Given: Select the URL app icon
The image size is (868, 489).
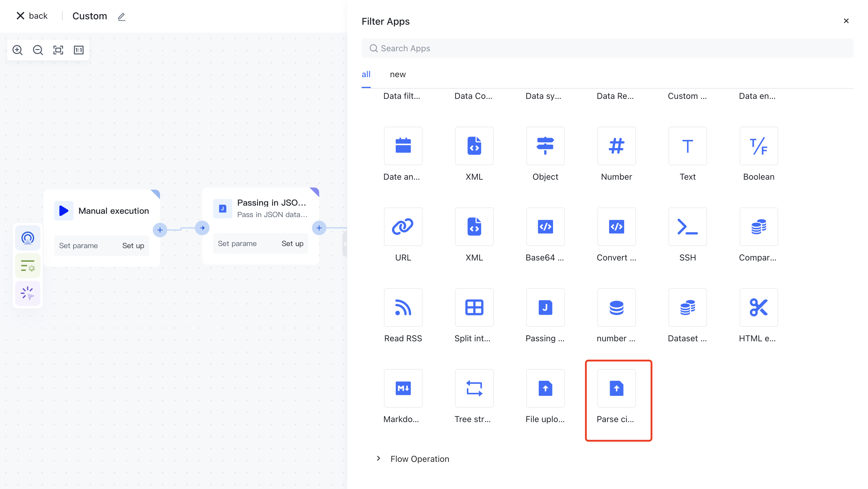Looking at the screenshot, I should pos(403,227).
